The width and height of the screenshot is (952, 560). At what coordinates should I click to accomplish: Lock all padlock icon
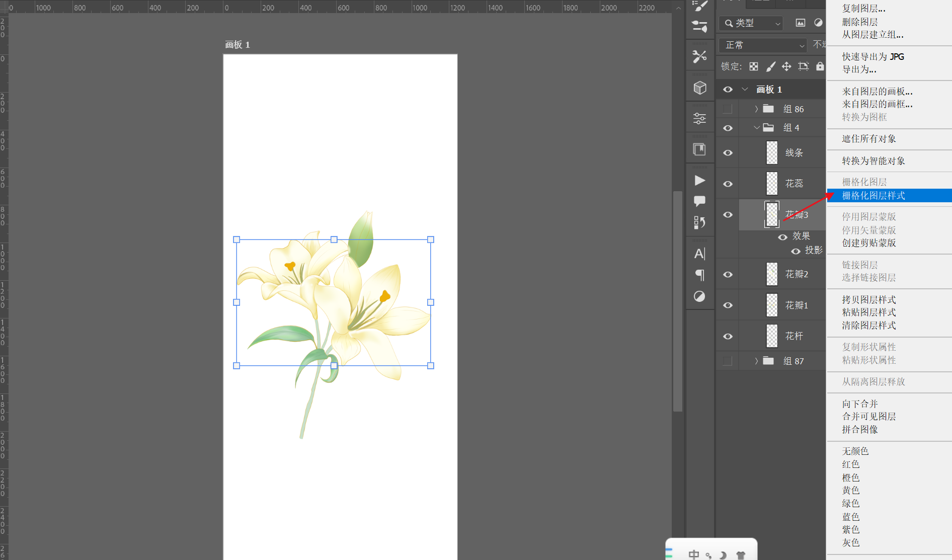point(820,66)
